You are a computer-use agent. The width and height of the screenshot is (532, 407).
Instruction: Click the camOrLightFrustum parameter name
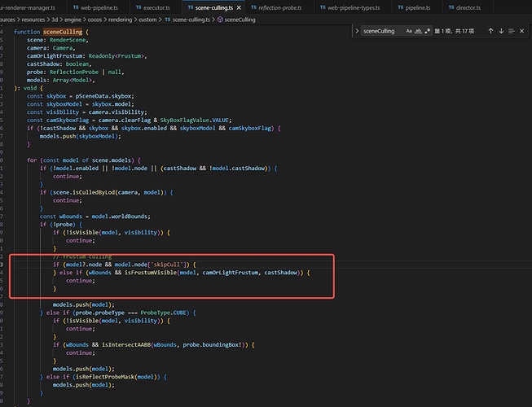(55, 56)
